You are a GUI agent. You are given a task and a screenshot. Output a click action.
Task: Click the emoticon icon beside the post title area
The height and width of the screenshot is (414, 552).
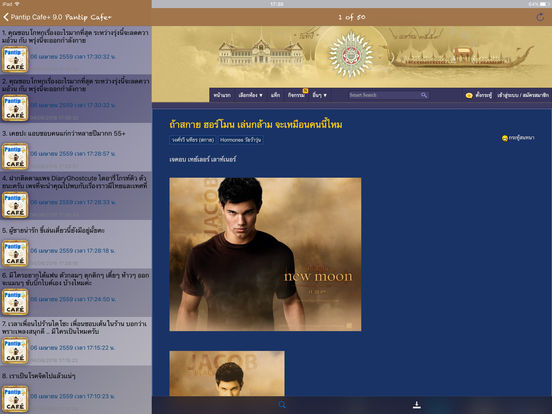coord(505,138)
